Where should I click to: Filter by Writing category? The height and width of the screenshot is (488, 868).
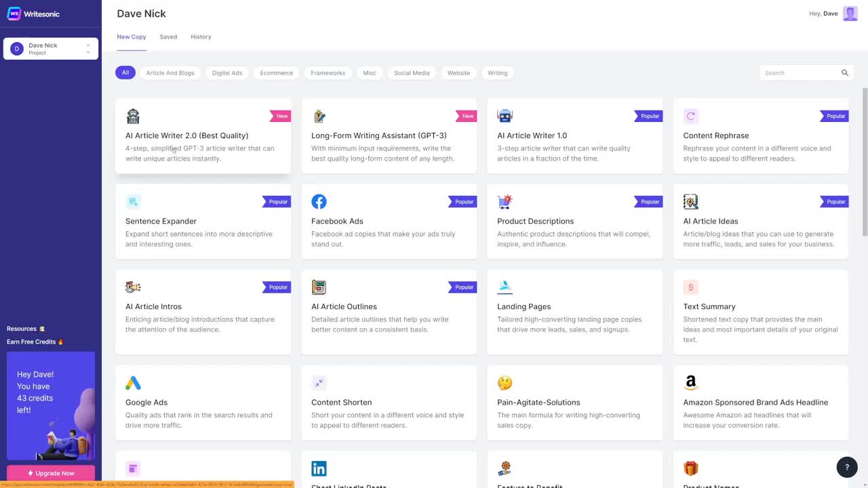498,73
